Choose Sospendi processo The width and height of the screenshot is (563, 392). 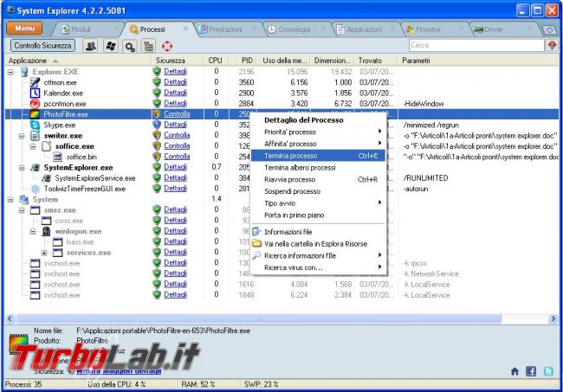(x=318, y=191)
